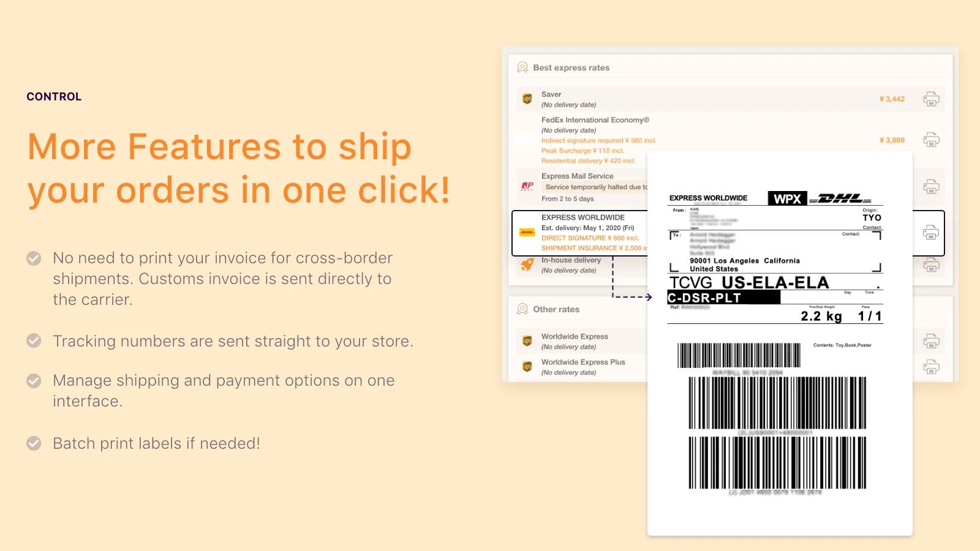
Task: Select the EXPRESS WORLDWIDE rate row
Action: point(728,233)
